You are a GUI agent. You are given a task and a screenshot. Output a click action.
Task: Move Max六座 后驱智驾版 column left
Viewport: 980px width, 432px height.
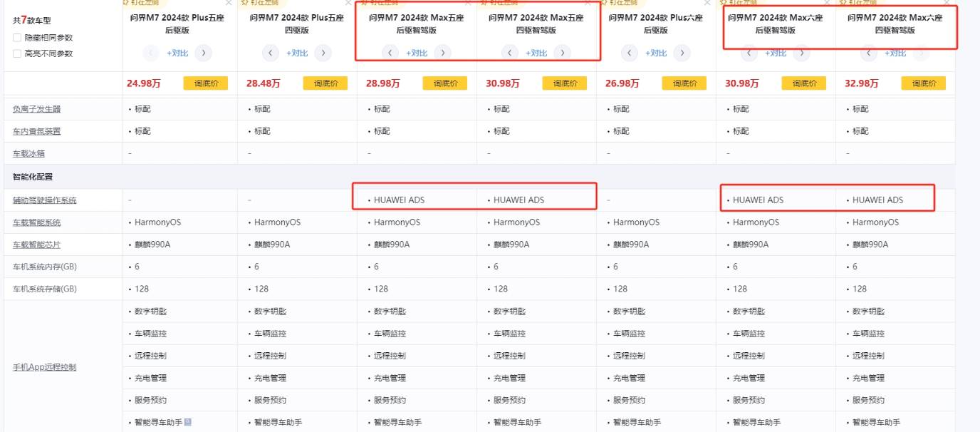[749, 52]
